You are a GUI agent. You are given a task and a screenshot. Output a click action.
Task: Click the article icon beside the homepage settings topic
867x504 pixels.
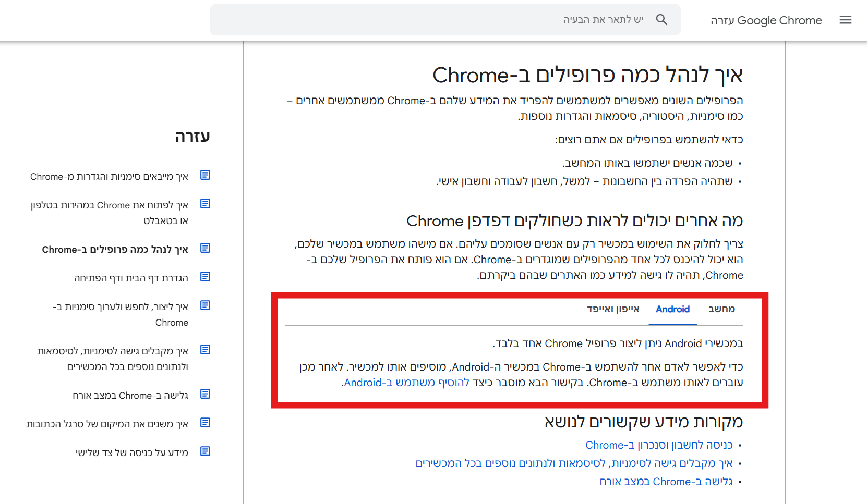pyautogui.click(x=206, y=277)
